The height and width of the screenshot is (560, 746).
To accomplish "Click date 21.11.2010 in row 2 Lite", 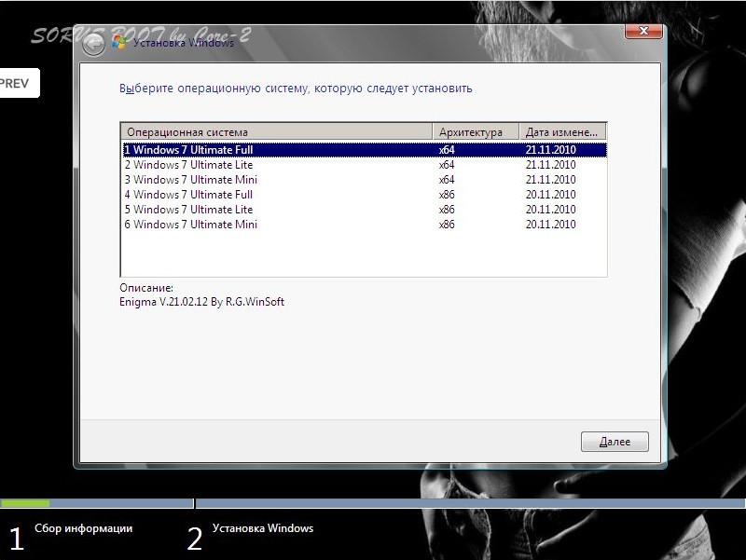I will pos(550,165).
